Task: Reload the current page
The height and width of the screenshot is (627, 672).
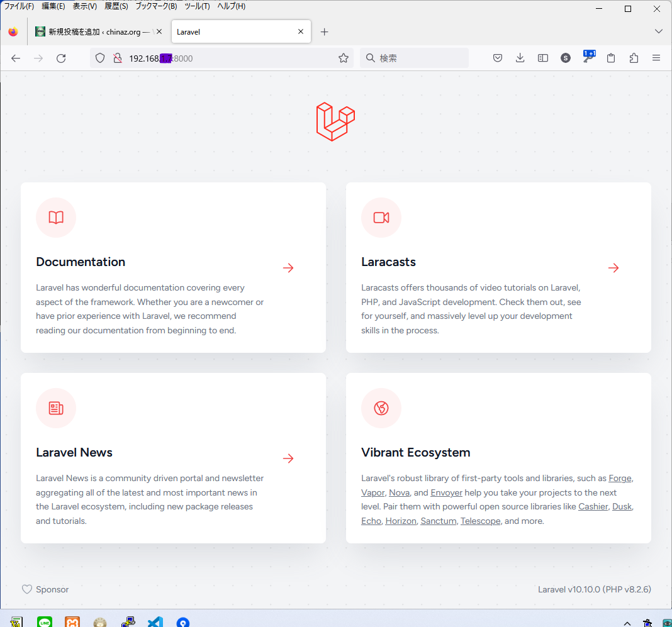Action: point(61,58)
